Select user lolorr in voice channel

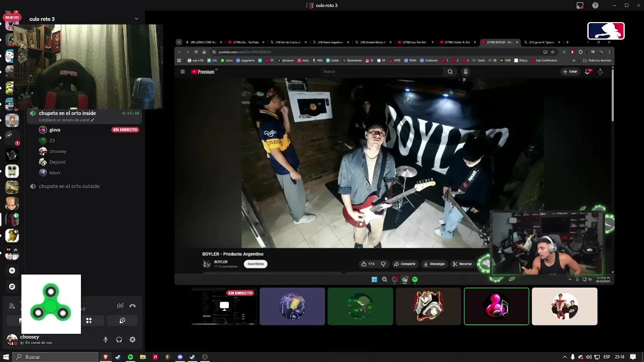55,172
